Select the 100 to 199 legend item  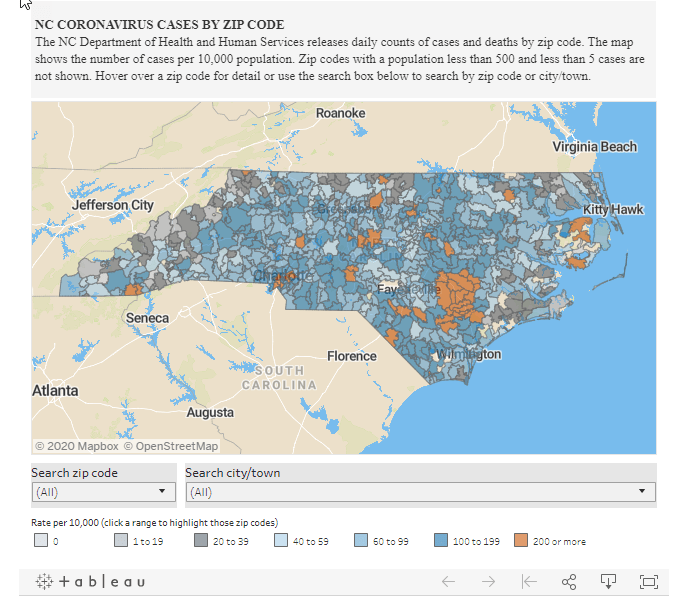coord(441,541)
